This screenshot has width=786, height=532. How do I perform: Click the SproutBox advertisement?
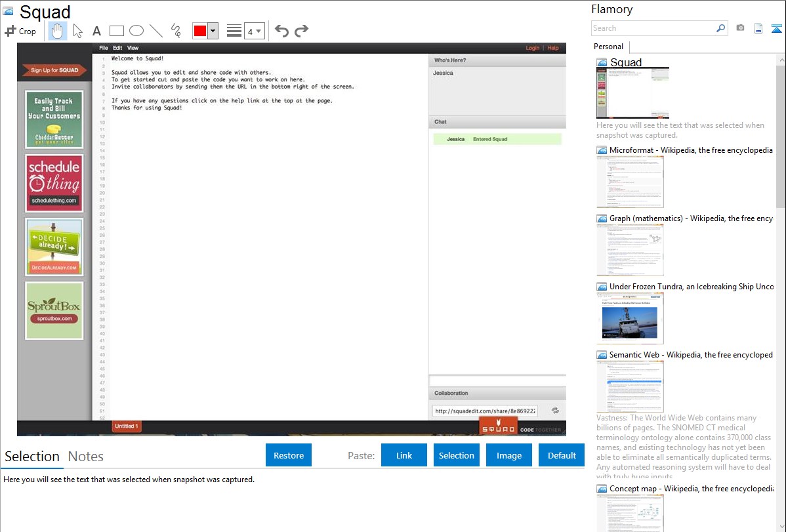pos(54,310)
